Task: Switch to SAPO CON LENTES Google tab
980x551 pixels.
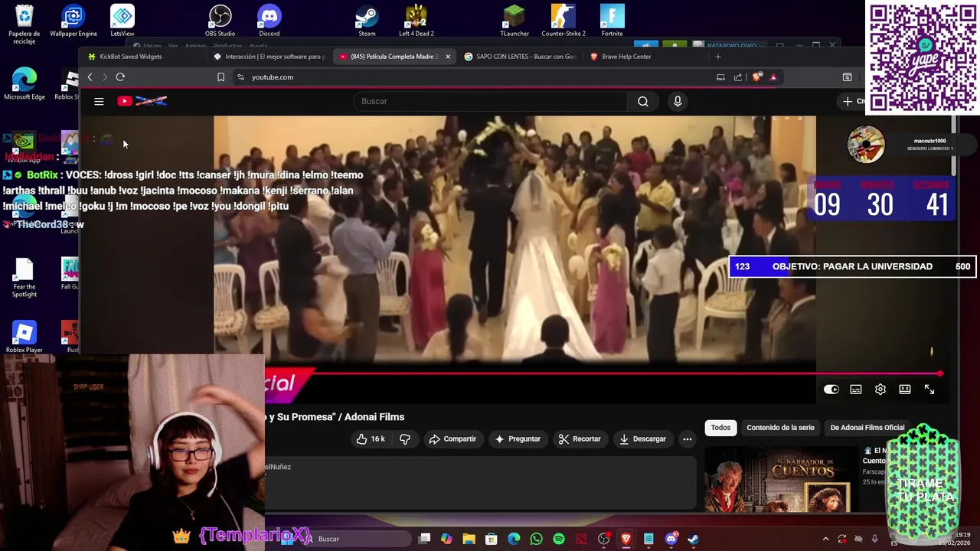Action: (x=521, y=57)
